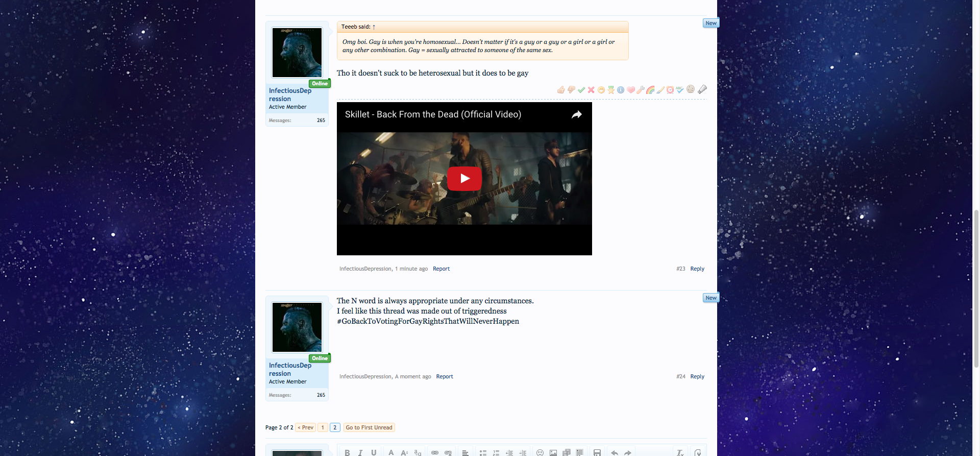Rate post #23 with the paintbrush Creative icon

(660, 90)
